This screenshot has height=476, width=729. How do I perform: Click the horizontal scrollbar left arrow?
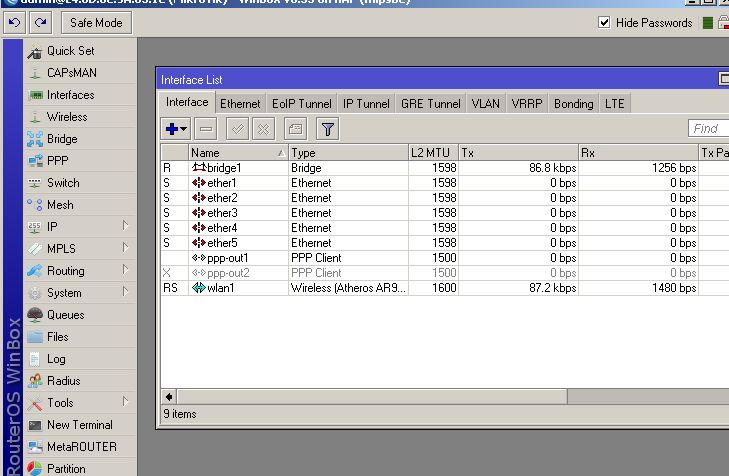(x=169, y=397)
